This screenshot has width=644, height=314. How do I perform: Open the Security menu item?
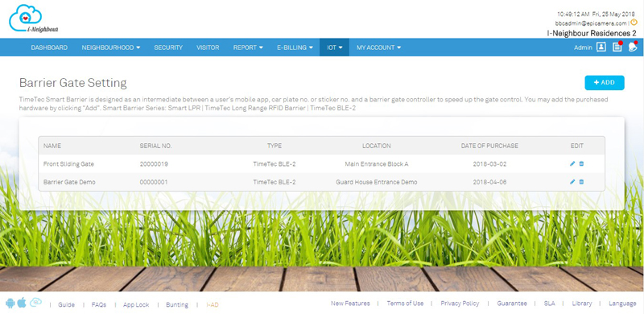(x=168, y=48)
